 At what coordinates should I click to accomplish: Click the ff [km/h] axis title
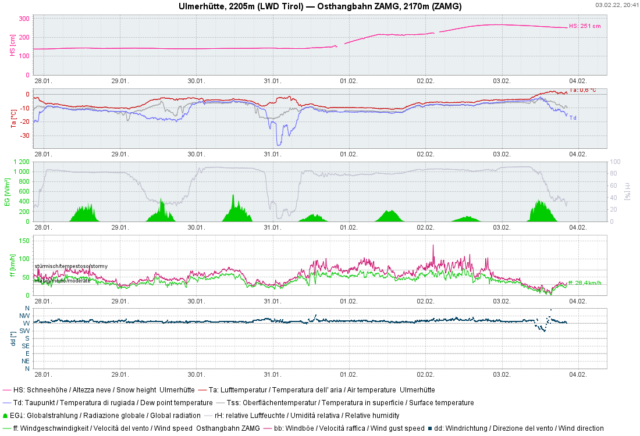(13, 265)
